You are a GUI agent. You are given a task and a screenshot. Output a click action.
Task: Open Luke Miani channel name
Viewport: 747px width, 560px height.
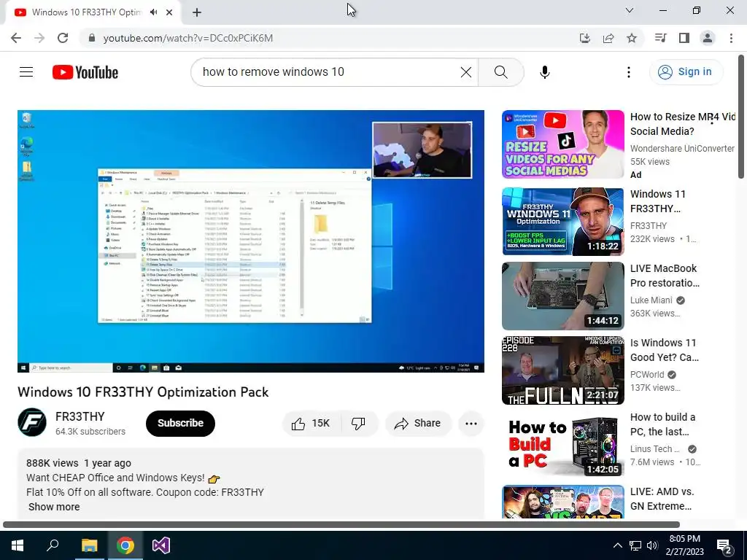651,300
